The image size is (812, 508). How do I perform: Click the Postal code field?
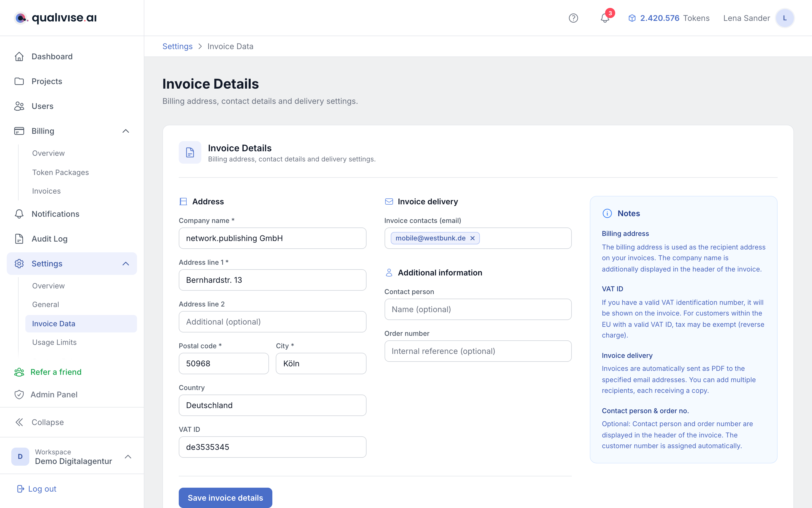click(224, 364)
